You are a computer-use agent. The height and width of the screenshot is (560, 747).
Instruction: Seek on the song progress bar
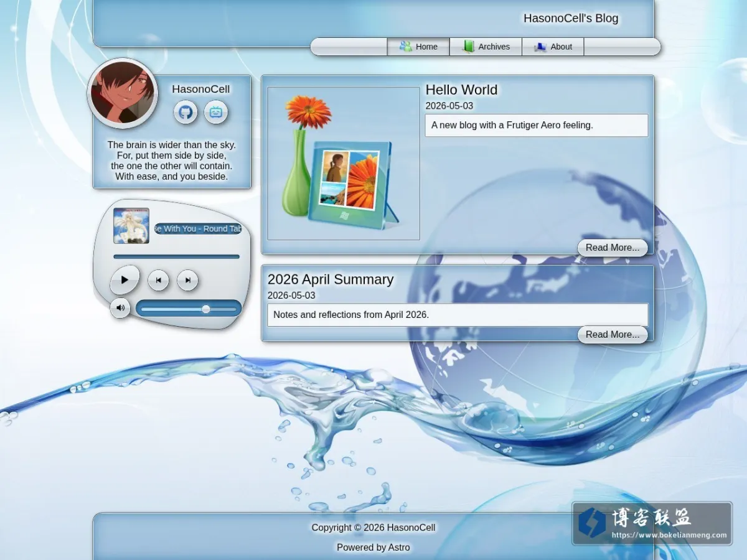pyautogui.click(x=176, y=256)
